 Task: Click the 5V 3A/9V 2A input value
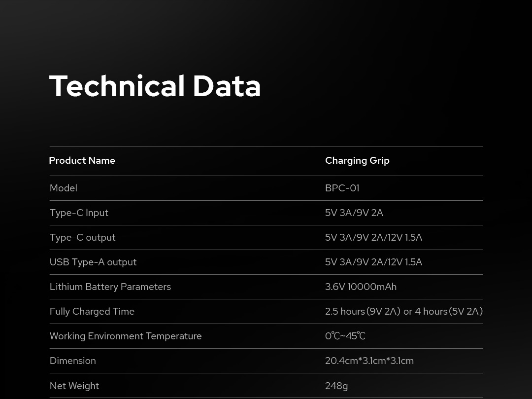[x=354, y=213]
